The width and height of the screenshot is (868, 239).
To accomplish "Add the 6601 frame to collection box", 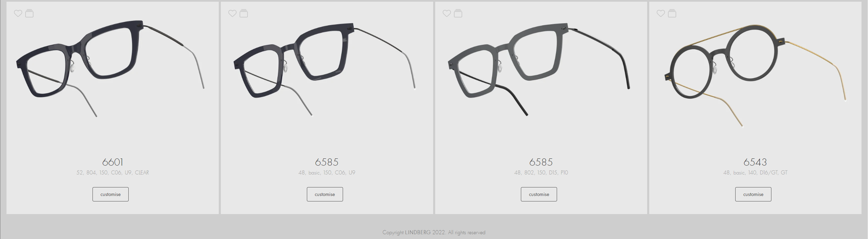I will point(30,13).
